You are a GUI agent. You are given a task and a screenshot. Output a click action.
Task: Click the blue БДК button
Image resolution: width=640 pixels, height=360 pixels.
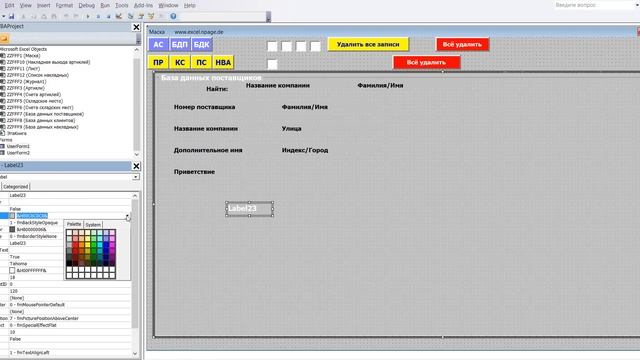pyautogui.click(x=201, y=44)
